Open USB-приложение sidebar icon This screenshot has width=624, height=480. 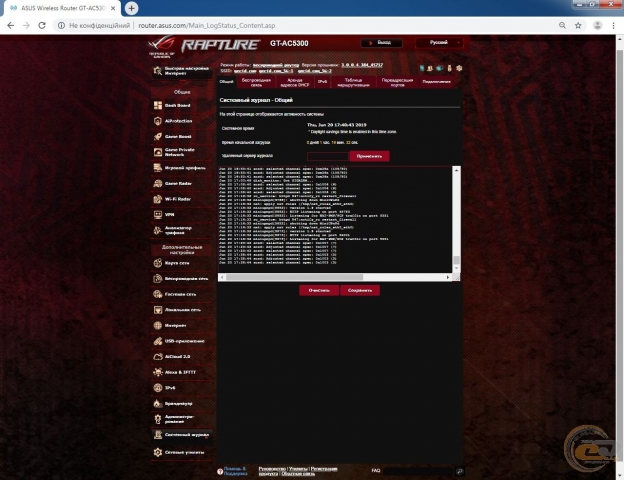coord(158,341)
